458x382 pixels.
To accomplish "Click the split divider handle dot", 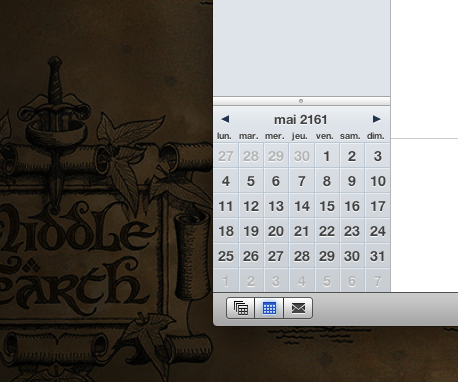I will 301,101.
